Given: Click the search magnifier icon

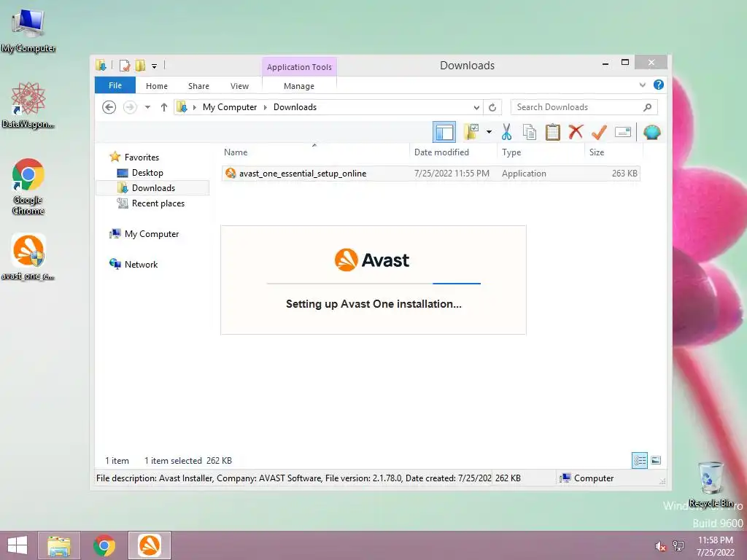Looking at the screenshot, I should tap(647, 107).
